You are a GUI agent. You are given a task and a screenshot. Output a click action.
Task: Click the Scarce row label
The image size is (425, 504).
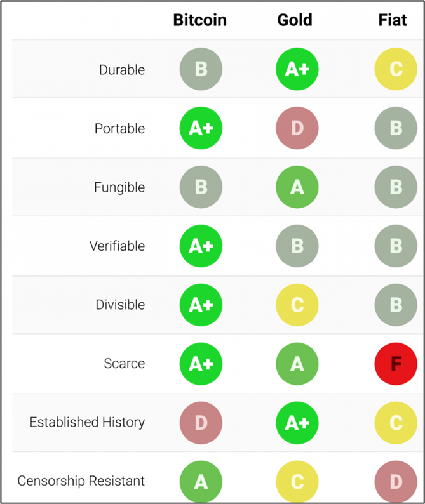[x=124, y=364]
